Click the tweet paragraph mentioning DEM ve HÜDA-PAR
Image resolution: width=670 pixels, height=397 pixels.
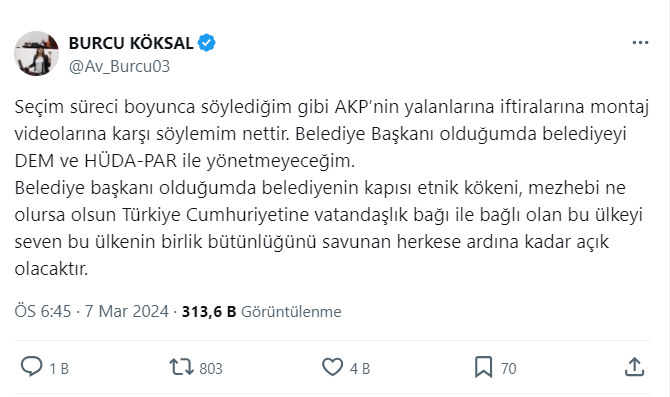click(332, 134)
